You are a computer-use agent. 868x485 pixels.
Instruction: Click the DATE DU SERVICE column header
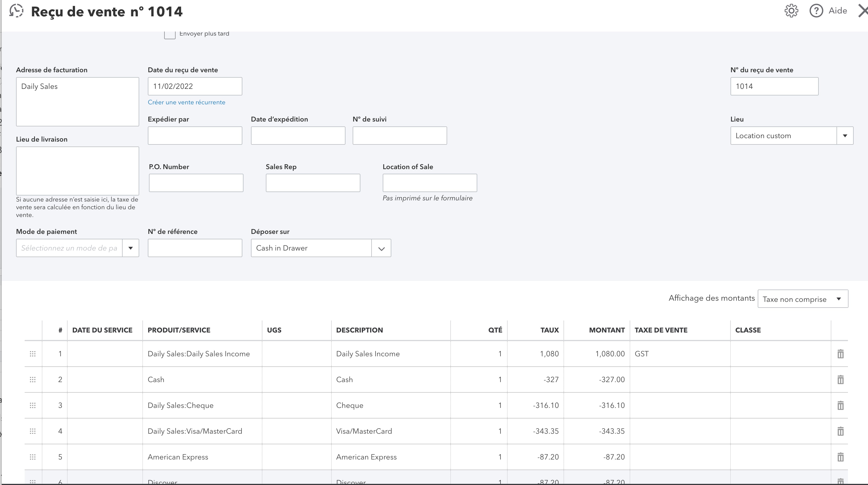coord(102,330)
